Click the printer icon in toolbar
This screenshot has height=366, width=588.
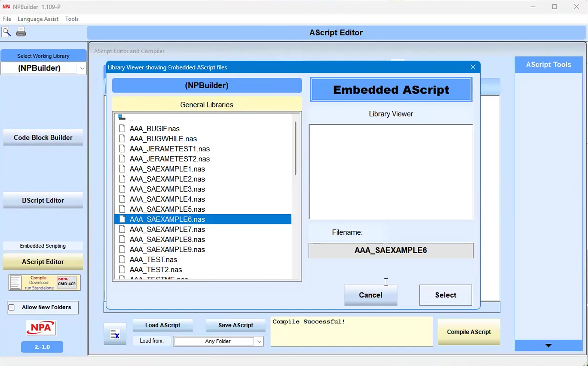[x=21, y=32]
